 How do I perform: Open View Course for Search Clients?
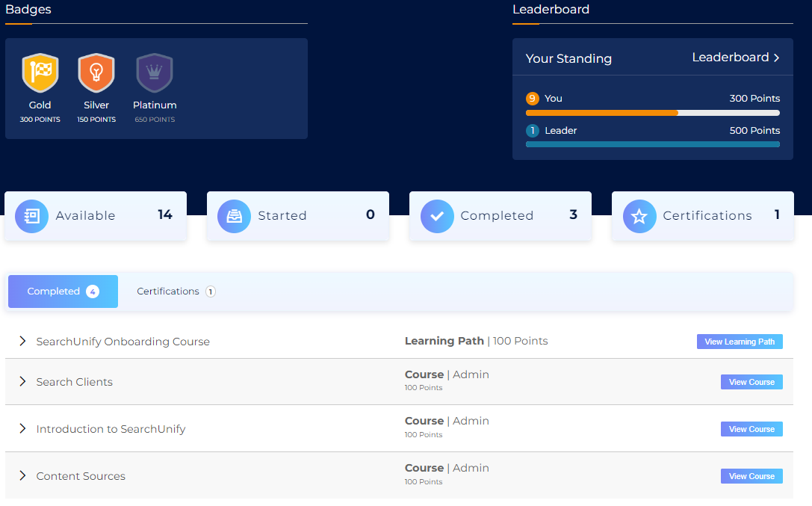point(751,382)
